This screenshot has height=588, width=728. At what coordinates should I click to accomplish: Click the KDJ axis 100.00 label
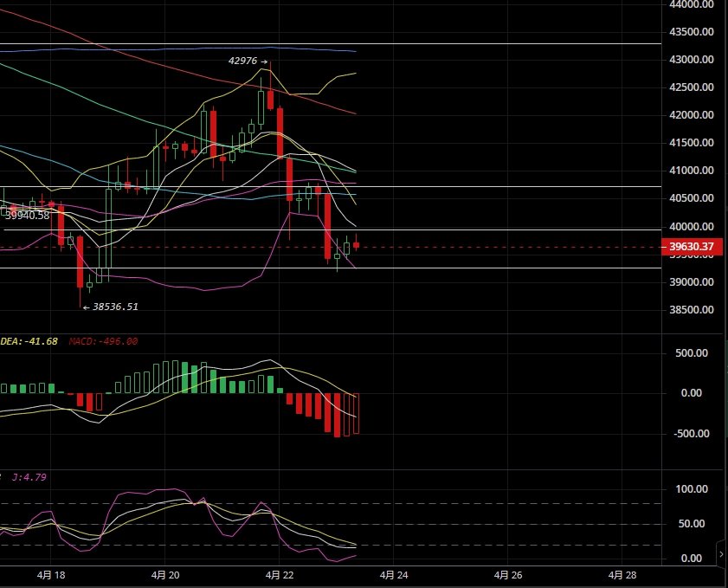[x=692, y=489]
